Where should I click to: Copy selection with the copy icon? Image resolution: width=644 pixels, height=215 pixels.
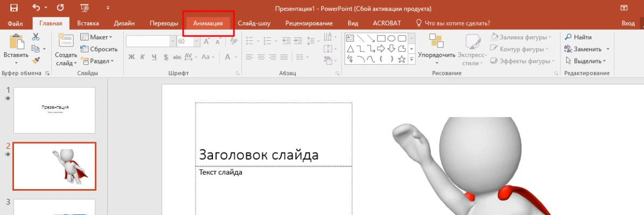click(x=36, y=49)
